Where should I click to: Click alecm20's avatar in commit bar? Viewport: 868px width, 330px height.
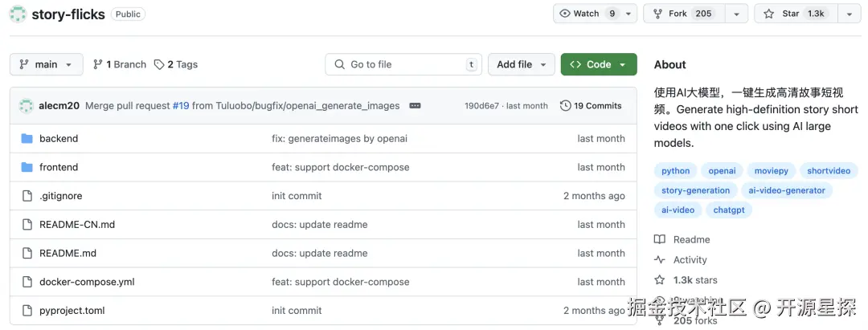[26, 106]
